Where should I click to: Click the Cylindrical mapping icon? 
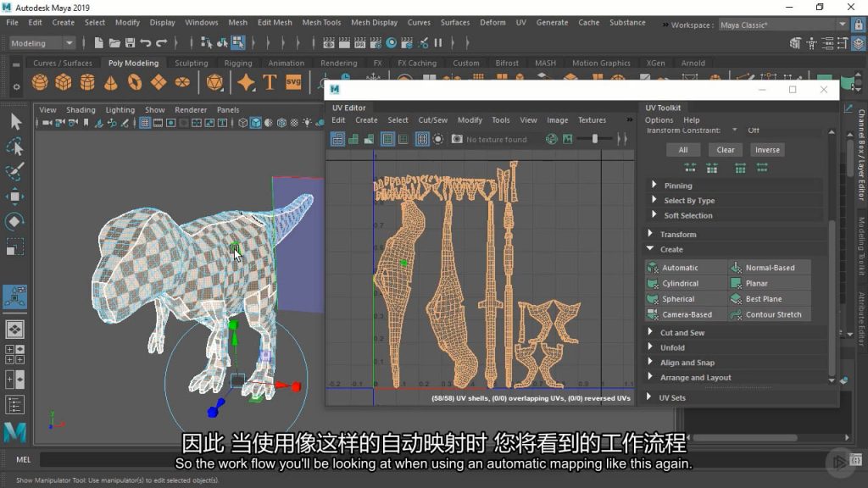654,283
